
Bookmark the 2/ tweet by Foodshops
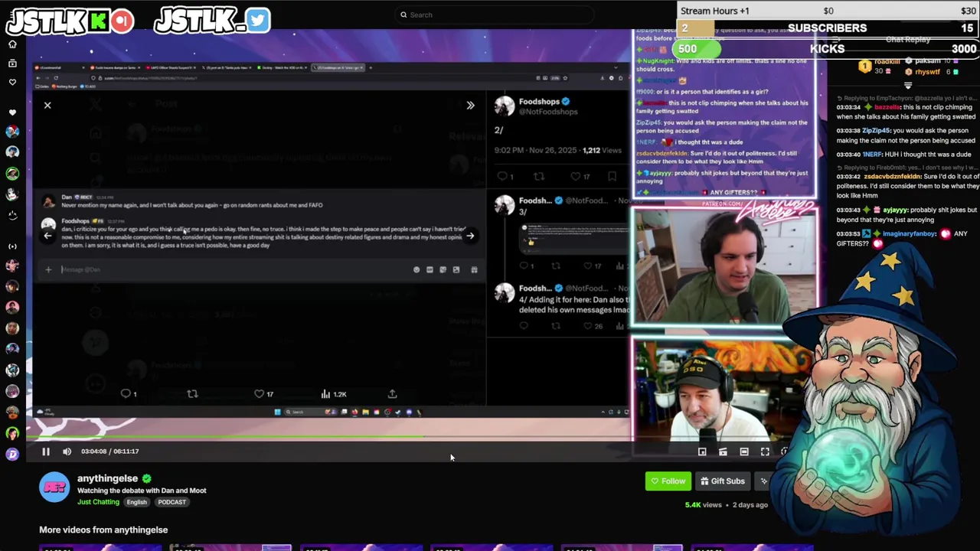(612, 176)
